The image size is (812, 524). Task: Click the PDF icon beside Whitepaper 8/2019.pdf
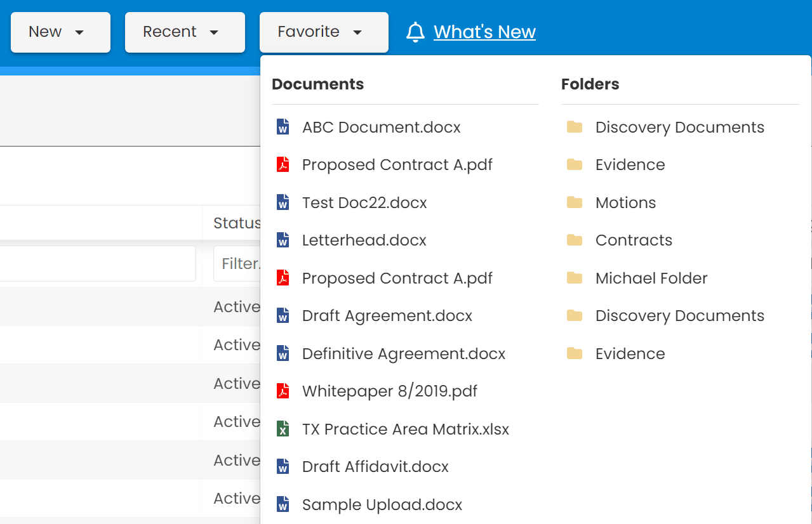tap(283, 391)
